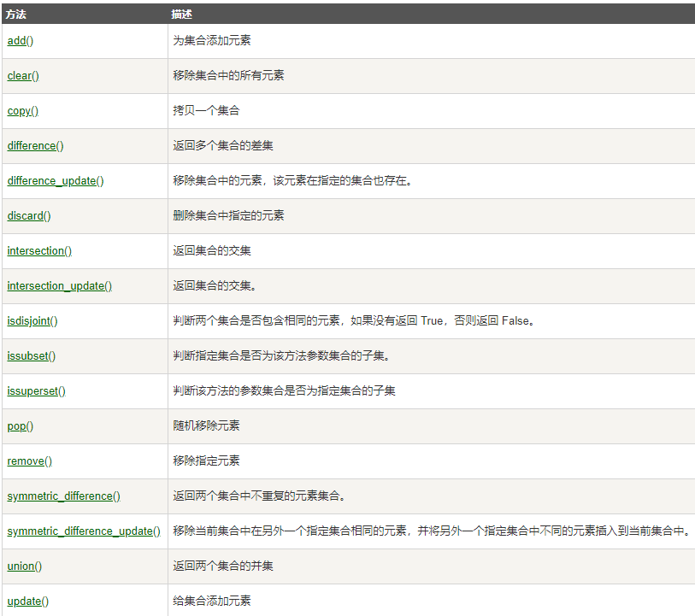This screenshot has width=695, height=616.
Task: Open the remove() method link
Action: tap(30, 461)
